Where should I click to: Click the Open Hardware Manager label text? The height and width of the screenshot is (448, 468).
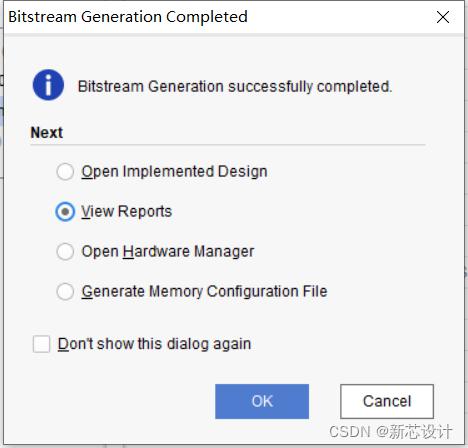click(x=168, y=251)
